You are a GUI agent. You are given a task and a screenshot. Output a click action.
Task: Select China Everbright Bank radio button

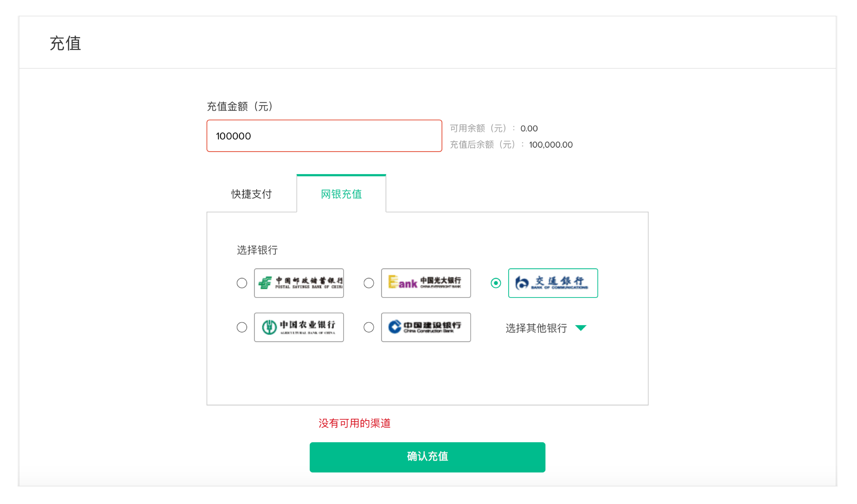[x=369, y=283]
